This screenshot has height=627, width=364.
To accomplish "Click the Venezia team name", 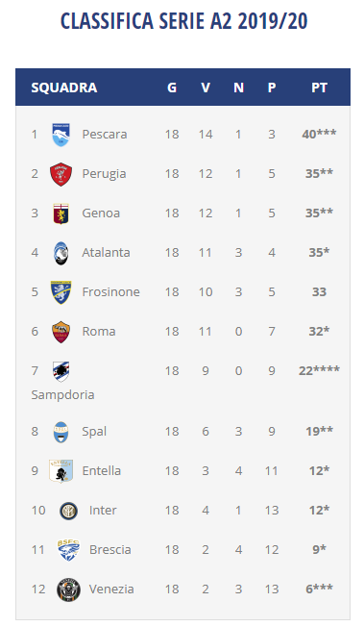I will [x=111, y=589].
